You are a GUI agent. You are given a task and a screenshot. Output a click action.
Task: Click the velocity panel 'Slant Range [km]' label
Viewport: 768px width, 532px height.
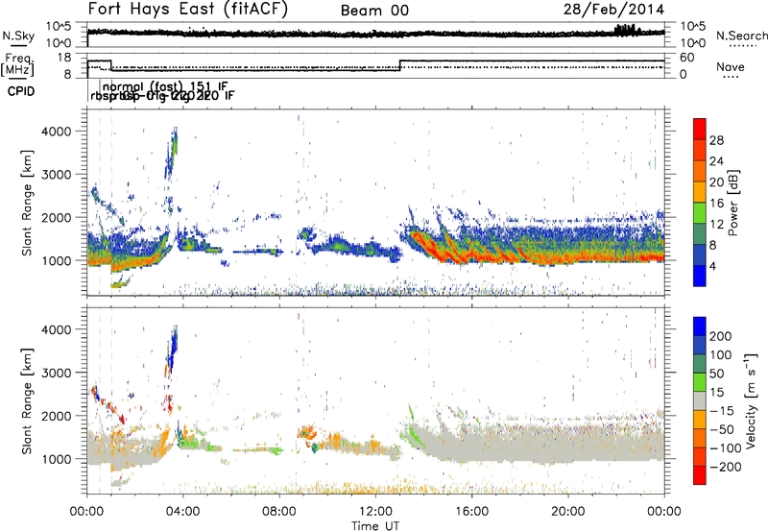pos(27,401)
